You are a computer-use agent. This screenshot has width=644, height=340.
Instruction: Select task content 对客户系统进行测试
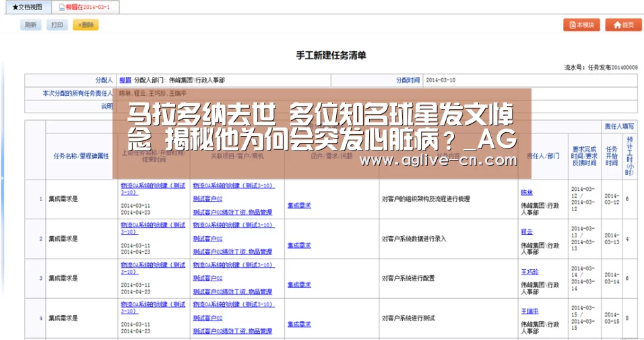(x=408, y=318)
